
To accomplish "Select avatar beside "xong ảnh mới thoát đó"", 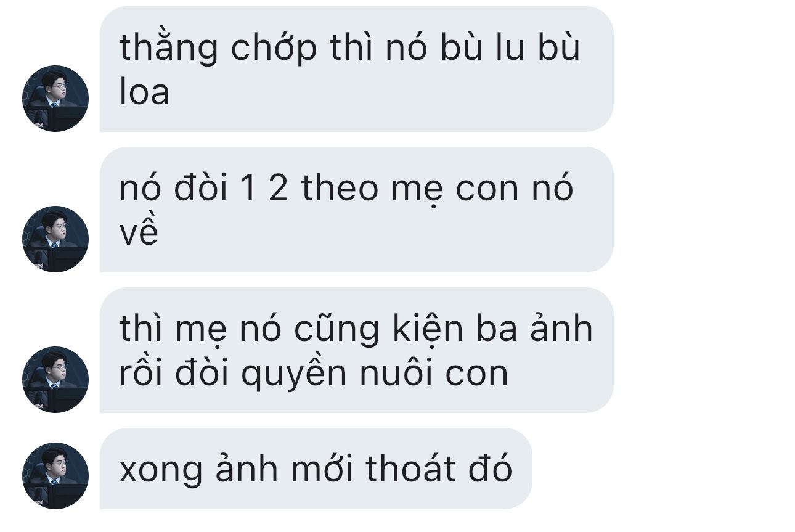I will [x=55, y=476].
